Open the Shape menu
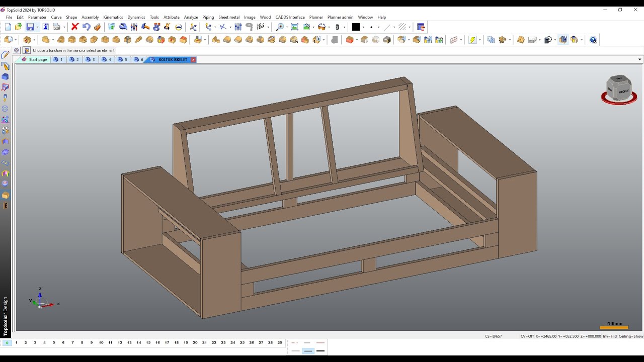This screenshot has width=644, height=362. (x=71, y=17)
